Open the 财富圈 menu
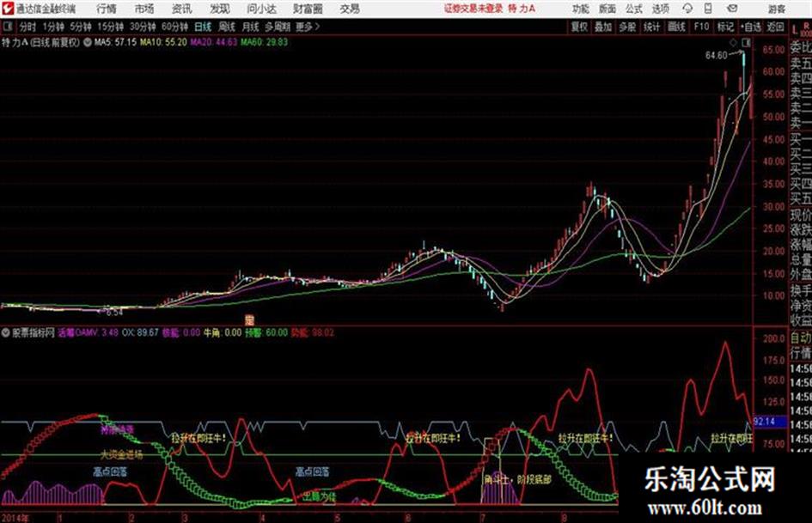 coord(308,9)
